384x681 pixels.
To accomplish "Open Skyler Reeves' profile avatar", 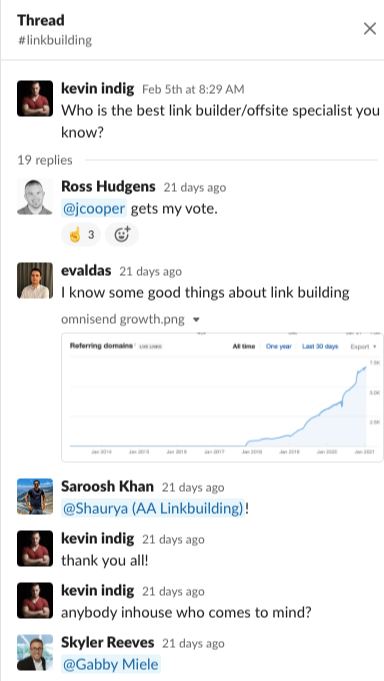I will [x=35, y=652].
